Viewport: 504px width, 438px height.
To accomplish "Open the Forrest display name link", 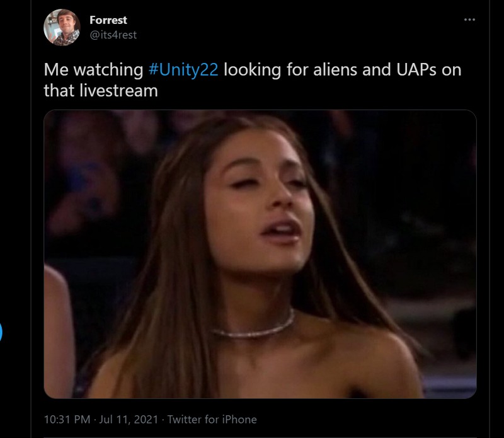I will [x=108, y=20].
